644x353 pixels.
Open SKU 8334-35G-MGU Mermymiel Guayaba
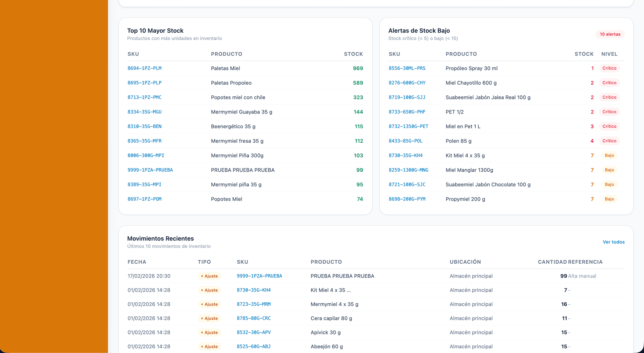click(x=144, y=112)
